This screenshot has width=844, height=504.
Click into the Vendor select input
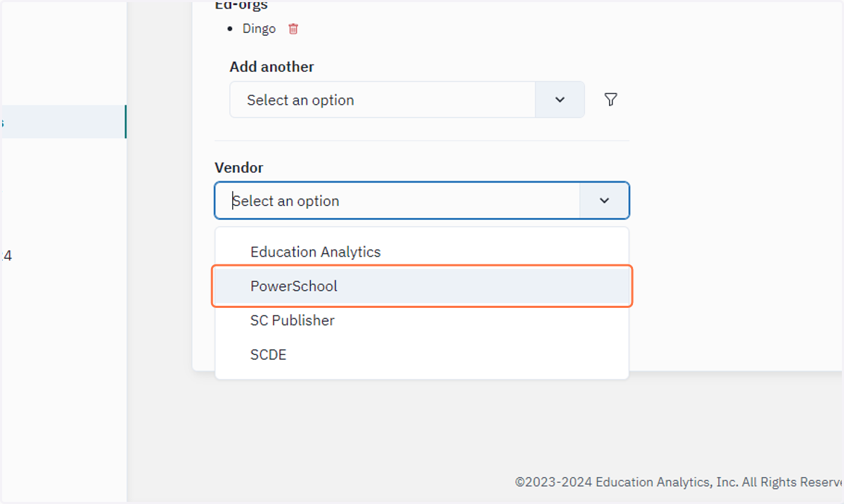(x=397, y=201)
